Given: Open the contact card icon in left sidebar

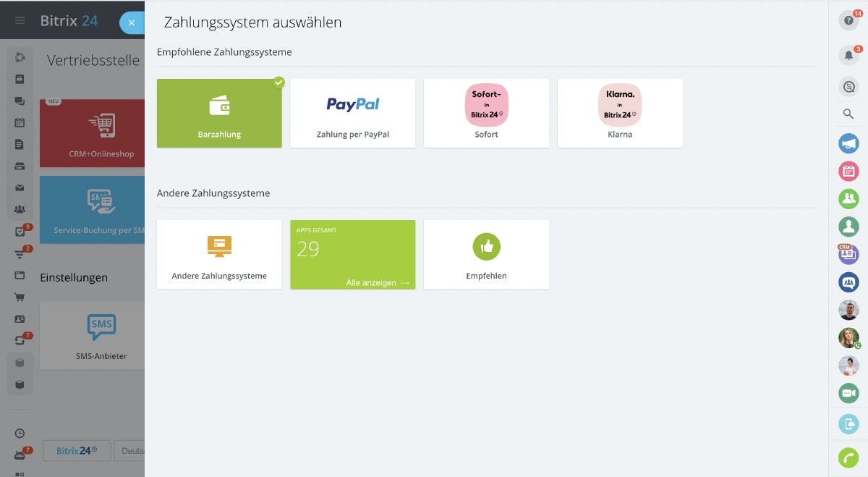Looking at the screenshot, I should [20, 318].
